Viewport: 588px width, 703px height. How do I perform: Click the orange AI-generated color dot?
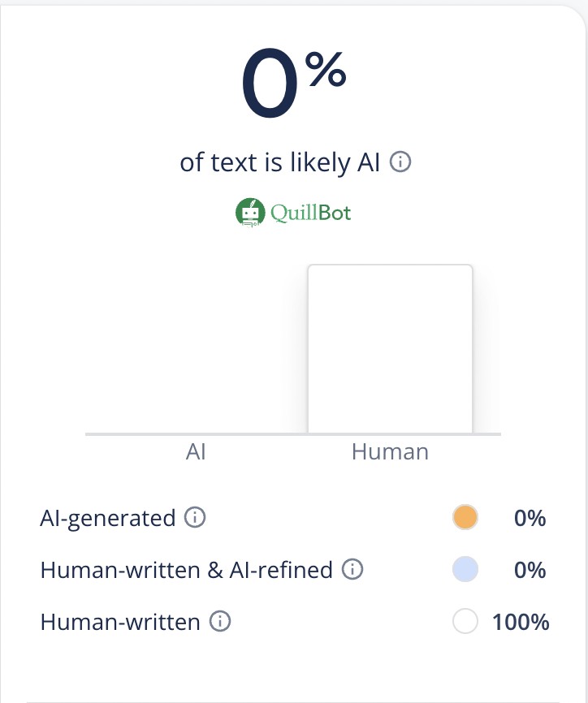tap(465, 517)
